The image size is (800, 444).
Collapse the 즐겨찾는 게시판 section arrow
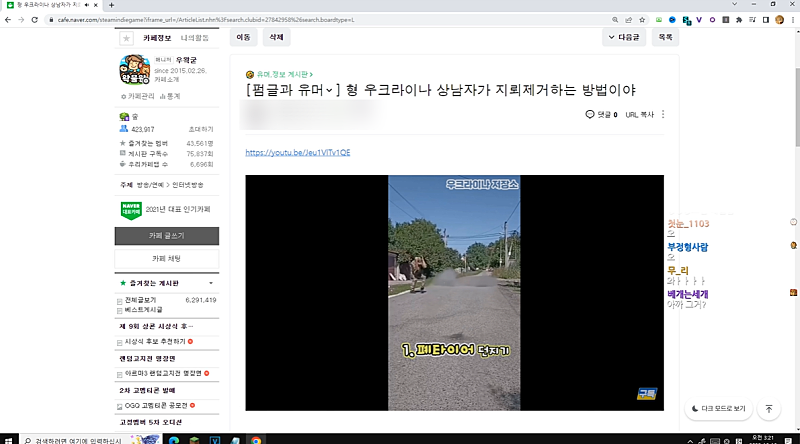[x=210, y=283]
